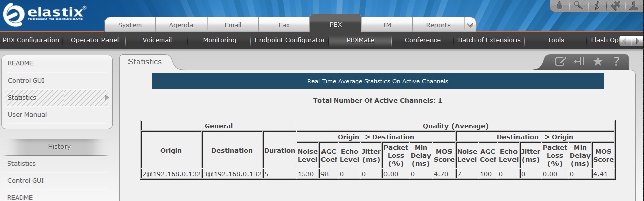The width and height of the screenshot is (644, 201).
Task: Click origin cell 2@192.168.0.132
Action: tap(171, 174)
